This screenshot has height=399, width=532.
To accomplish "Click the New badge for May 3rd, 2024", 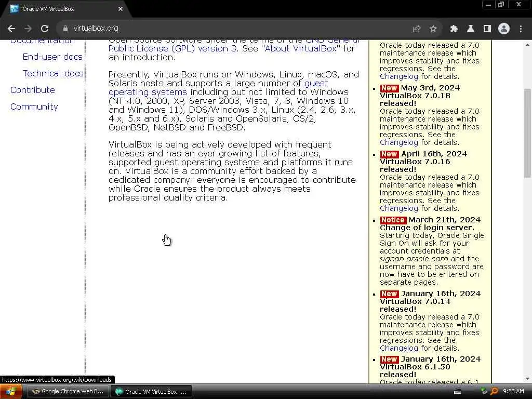I will [x=389, y=88].
